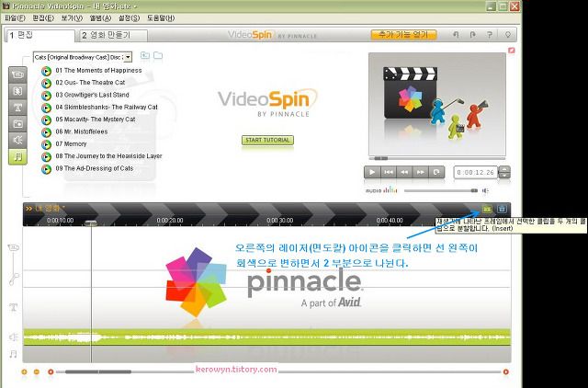Open the 보기(V) menu
The image size is (588, 388).
[72, 18]
